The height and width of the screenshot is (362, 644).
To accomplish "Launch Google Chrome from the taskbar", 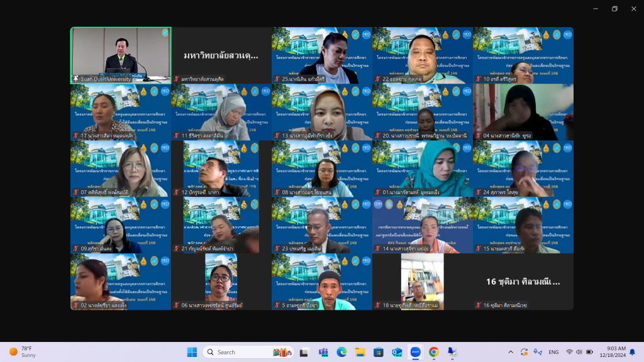I will [x=433, y=352].
